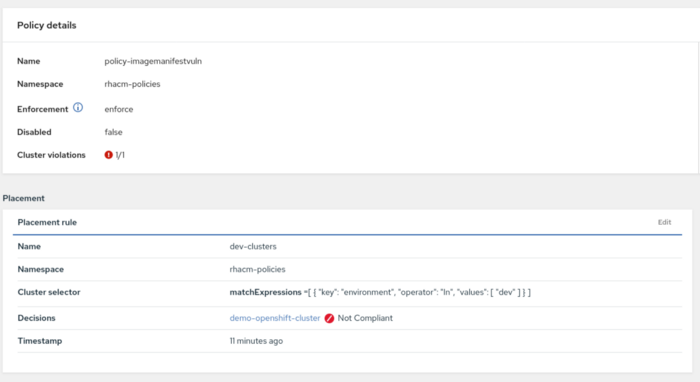Click the enforce value text
700x382 pixels.
[119, 109]
